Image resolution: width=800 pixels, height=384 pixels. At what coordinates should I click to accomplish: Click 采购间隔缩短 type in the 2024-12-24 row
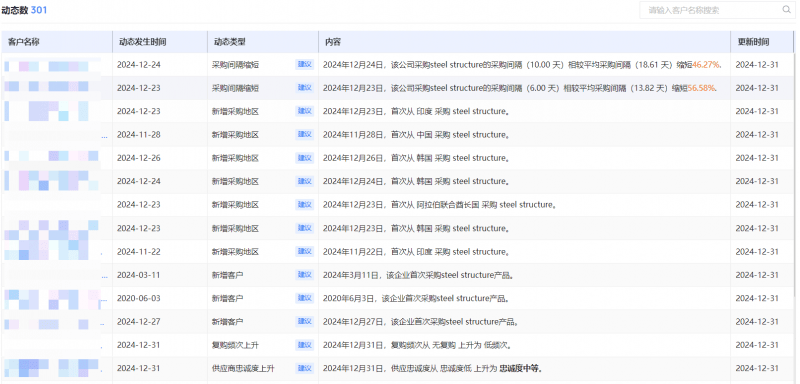235,65
